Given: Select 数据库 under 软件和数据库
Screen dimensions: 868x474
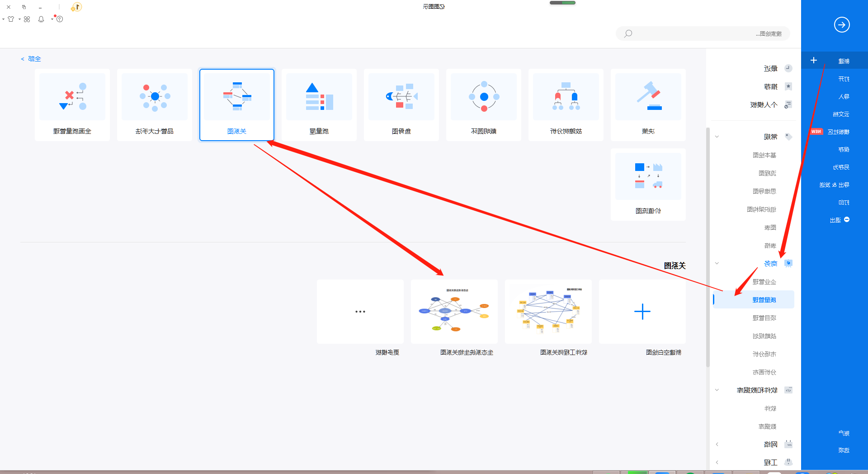Looking at the screenshot, I should tap(767, 427).
